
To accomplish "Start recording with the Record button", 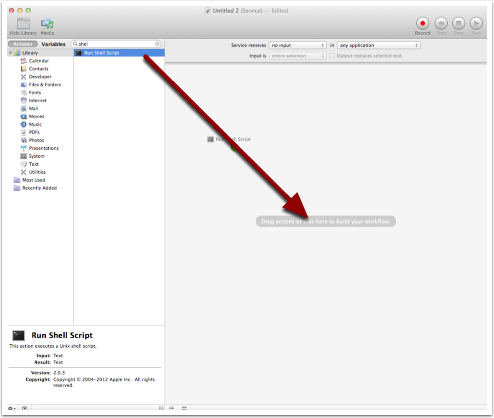I will (422, 23).
